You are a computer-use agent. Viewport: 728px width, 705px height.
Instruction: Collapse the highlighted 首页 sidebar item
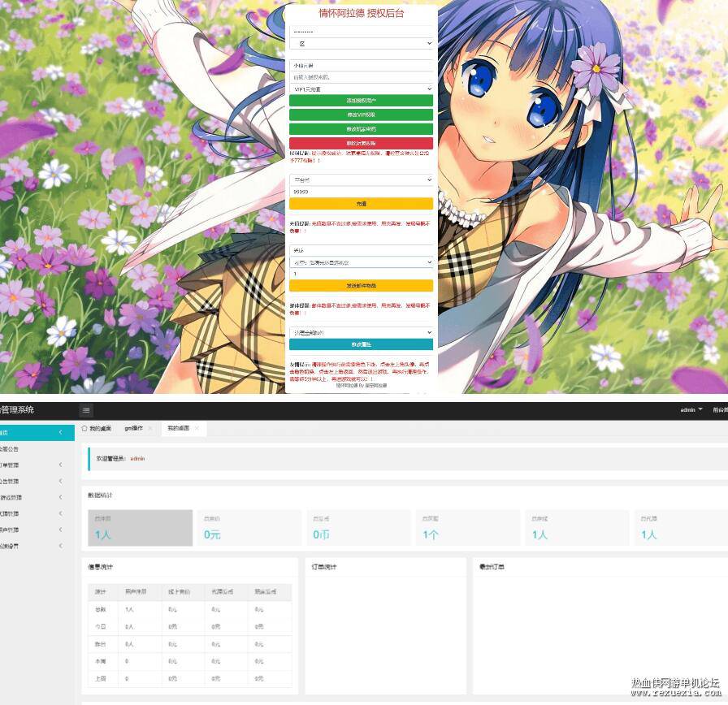pyautogui.click(x=37, y=433)
